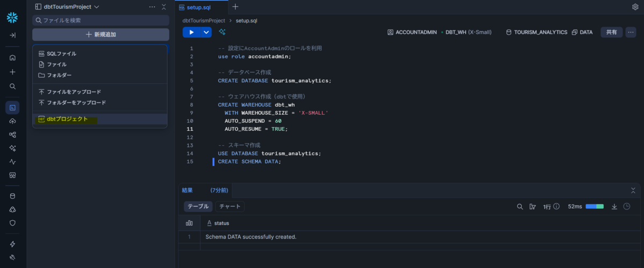Open the Data sharing icon below the Catalog icon
Screen dimensions: 644x268
12,209
